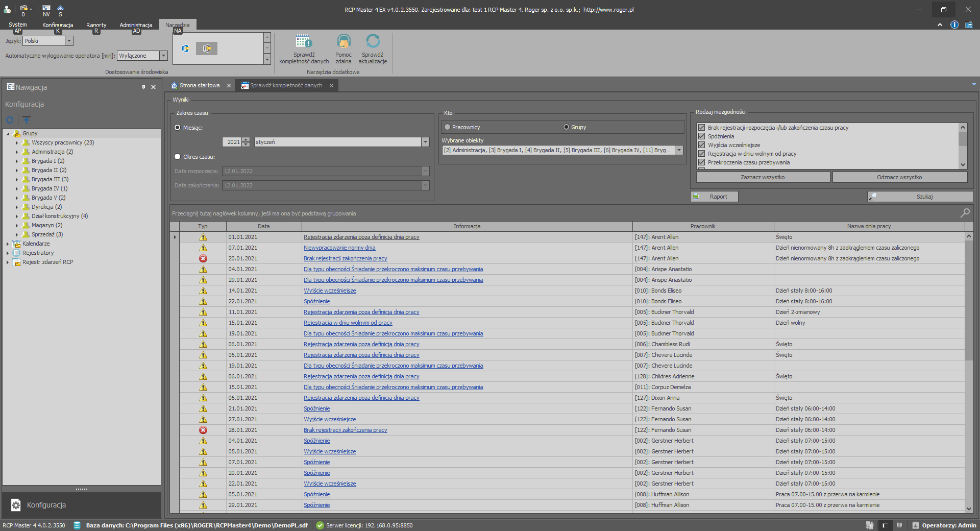Open the Konfiguracja ribbon tab
The height and width of the screenshot is (531, 980).
pos(58,25)
